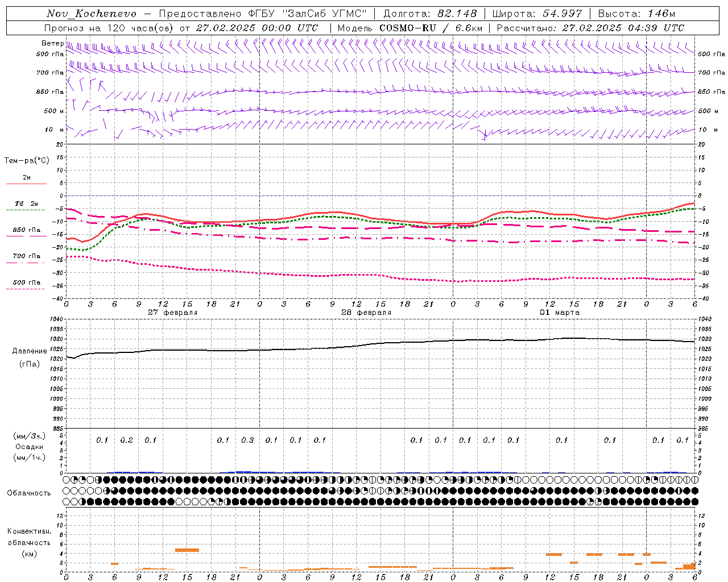Click the right 1040 pressure axis value

704,319
